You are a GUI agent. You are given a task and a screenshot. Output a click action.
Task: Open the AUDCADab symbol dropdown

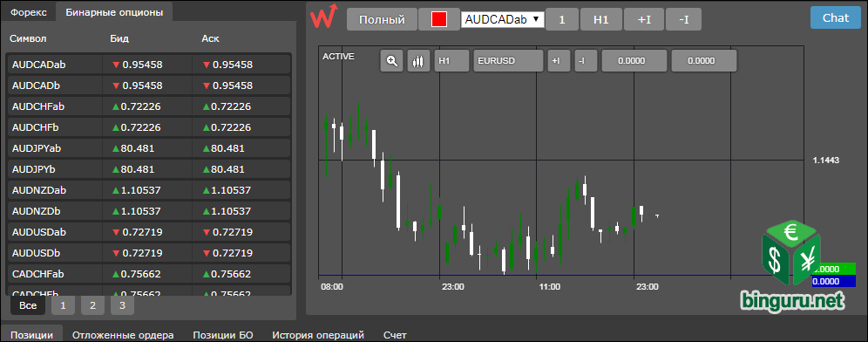tap(503, 19)
